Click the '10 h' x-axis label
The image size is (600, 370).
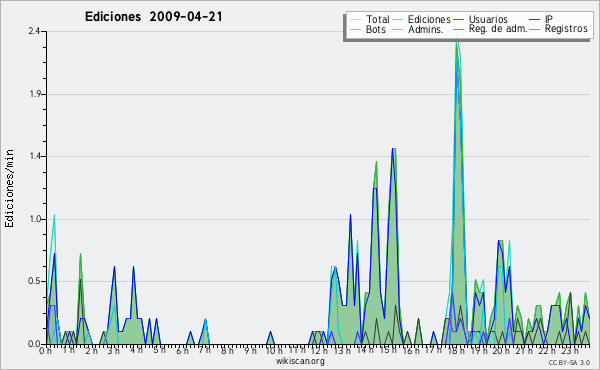pyautogui.click(x=274, y=351)
